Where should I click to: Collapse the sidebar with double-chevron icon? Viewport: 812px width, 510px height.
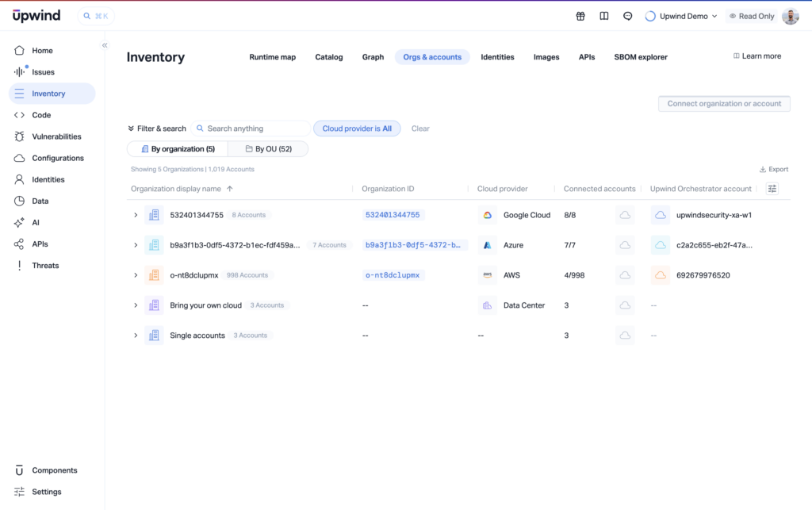coord(105,45)
